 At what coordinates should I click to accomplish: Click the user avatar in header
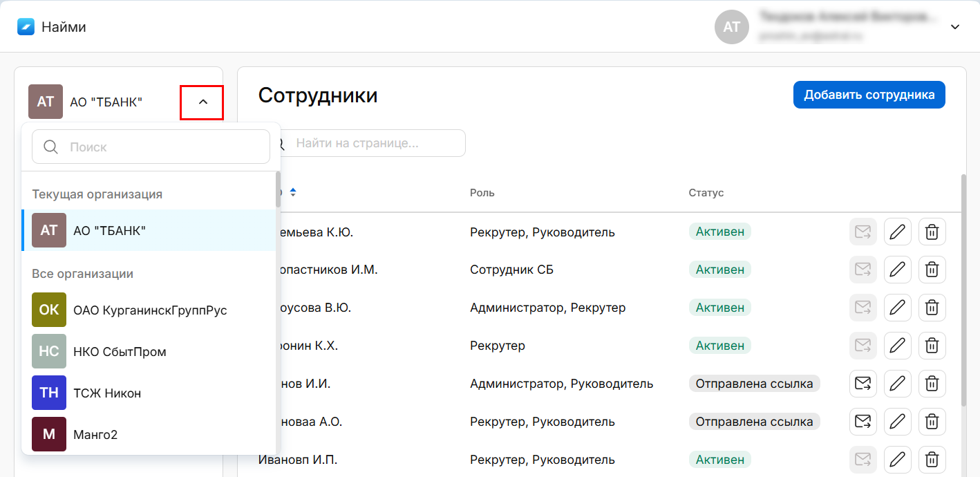(731, 27)
